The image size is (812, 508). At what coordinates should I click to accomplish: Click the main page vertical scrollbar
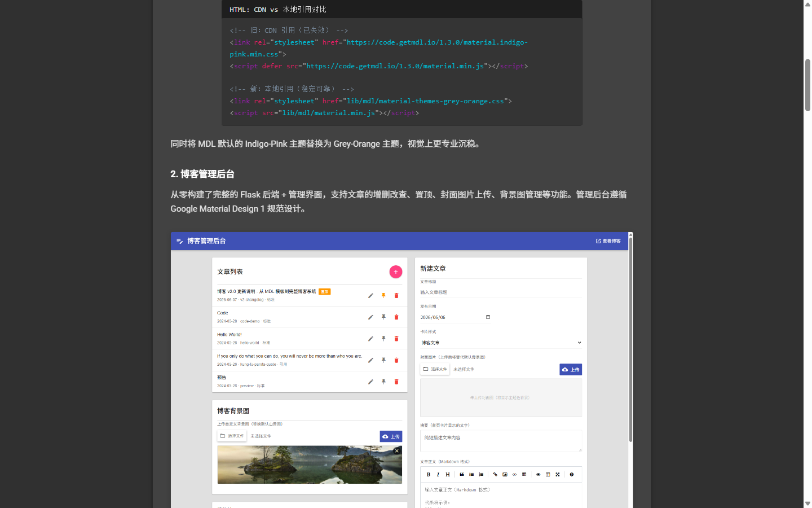(x=807, y=85)
